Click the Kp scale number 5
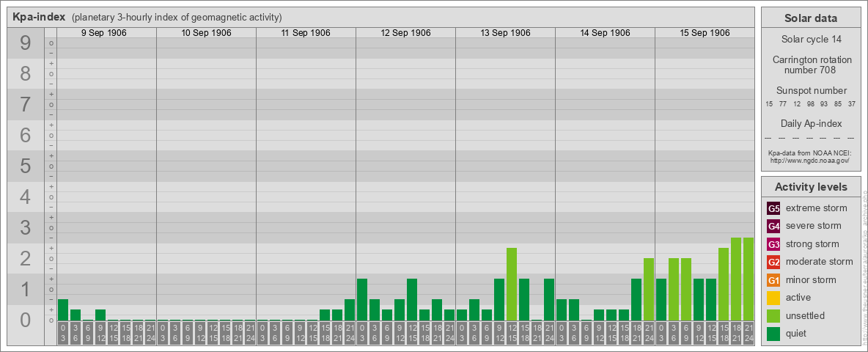Image resolution: width=868 pixels, height=352 pixels. [x=26, y=166]
